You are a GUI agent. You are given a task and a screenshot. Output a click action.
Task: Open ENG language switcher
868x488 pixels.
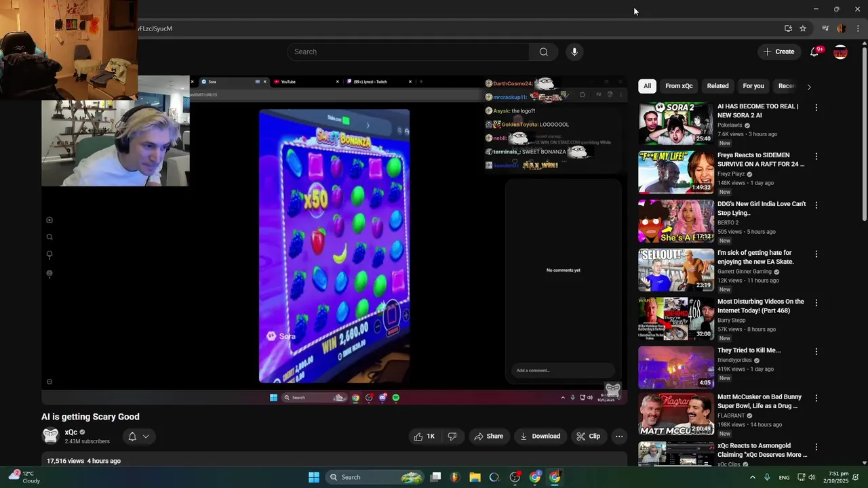tap(784, 478)
